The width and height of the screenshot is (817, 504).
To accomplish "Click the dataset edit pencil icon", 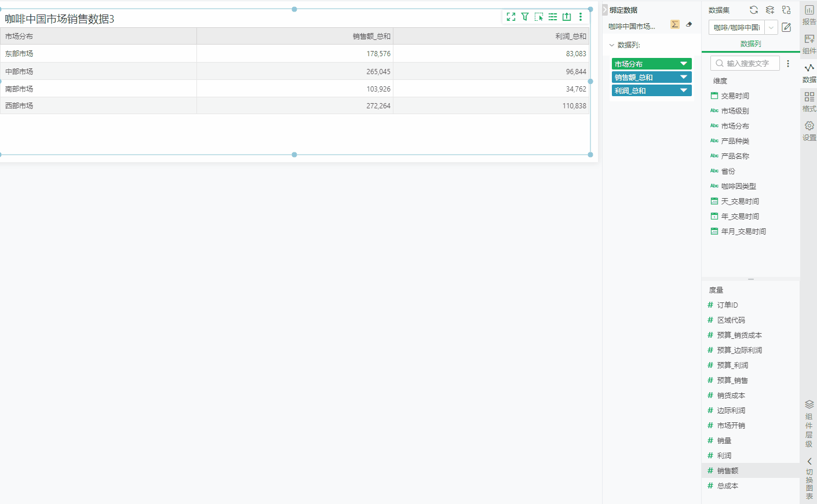I will pyautogui.click(x=786, y=27).
